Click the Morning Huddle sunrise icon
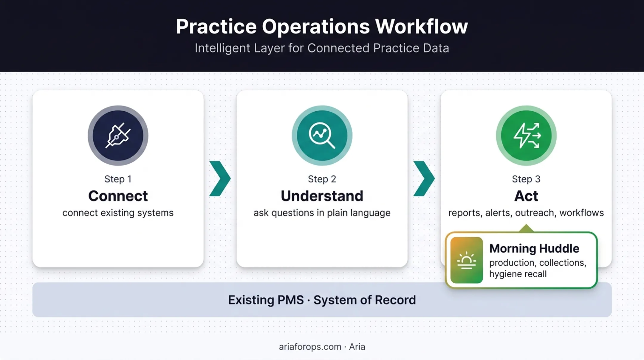Screen dimensions: 644x360 coord(467,260)
